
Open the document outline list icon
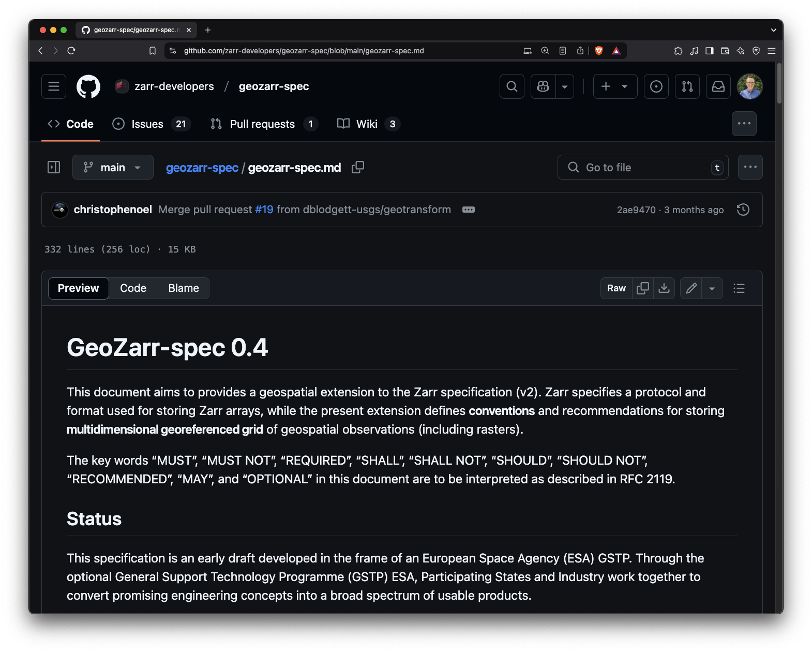(739, 288)
